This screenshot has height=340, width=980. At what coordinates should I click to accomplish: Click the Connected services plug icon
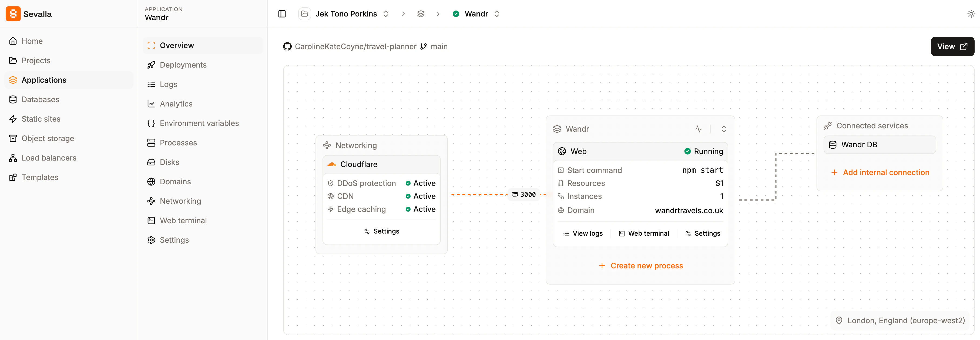coord(827,126)
